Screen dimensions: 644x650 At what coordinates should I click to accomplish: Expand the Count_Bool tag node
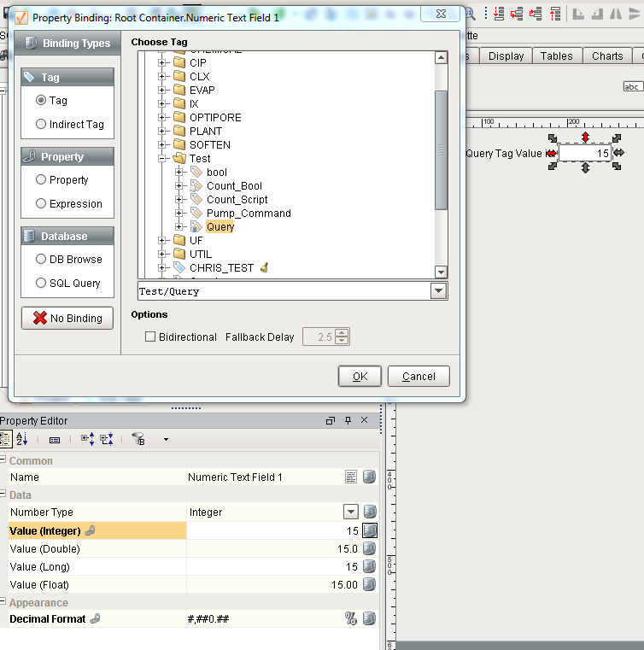click(x=179, y=185)
